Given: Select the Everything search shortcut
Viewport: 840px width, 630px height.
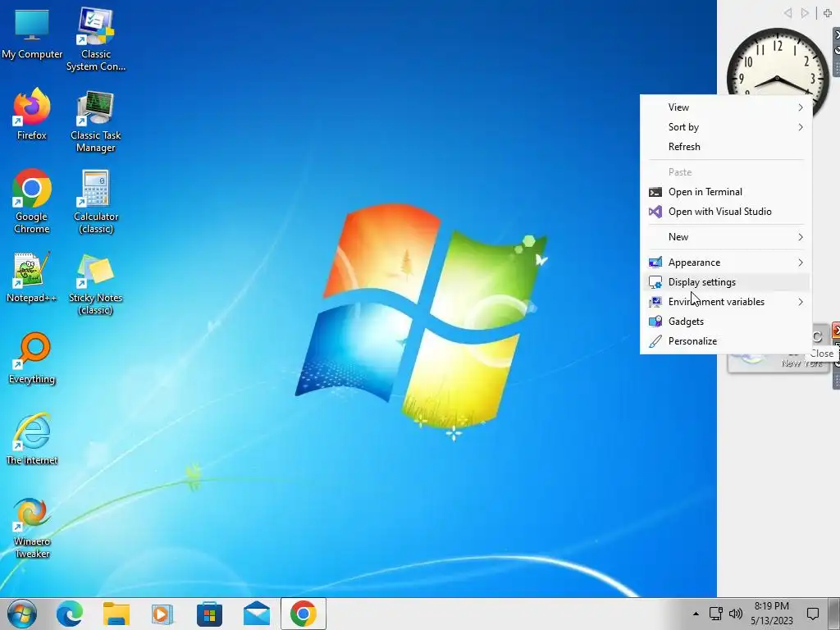Looking at the screenshot, I should point(32,358).
